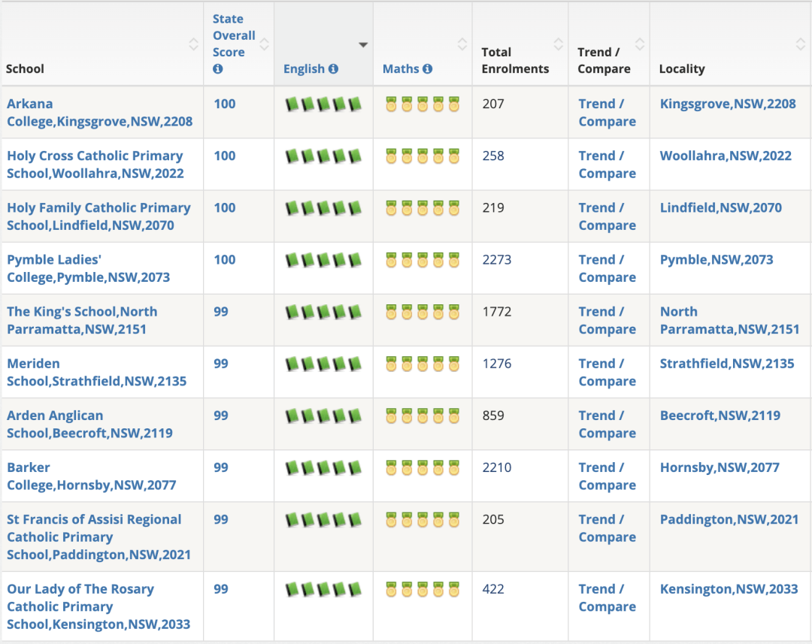Click enrolment figure 422 for Our Lady of Rosary
The image size is (812, 644).
point(493,588)
